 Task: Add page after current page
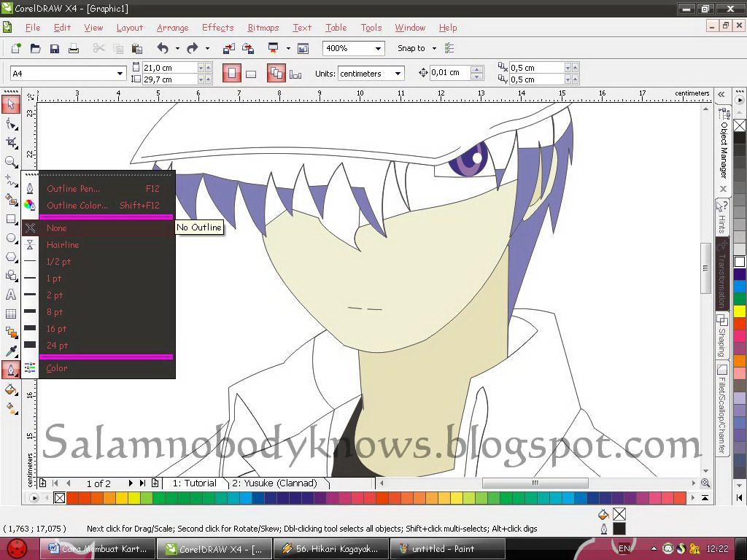[155, 483]
